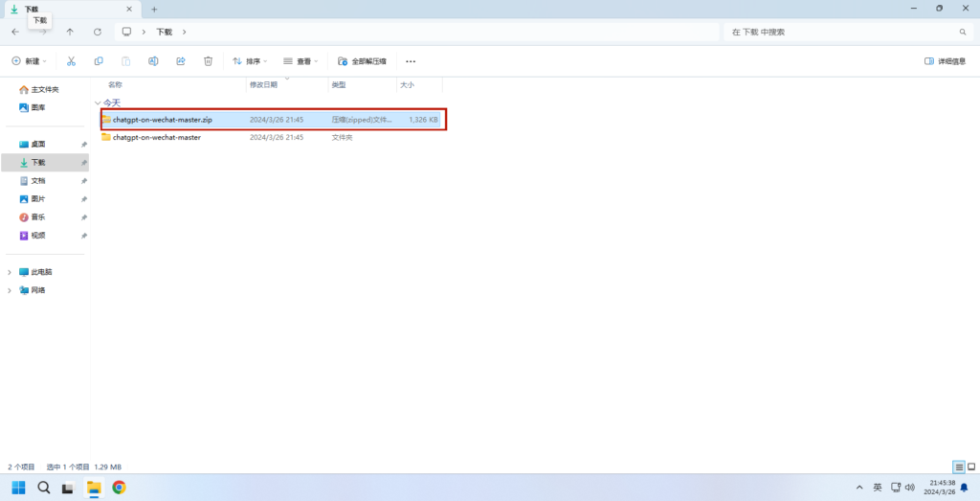
Task: Click the Rename icon in toolbar
Action: (x=153, y=61)
